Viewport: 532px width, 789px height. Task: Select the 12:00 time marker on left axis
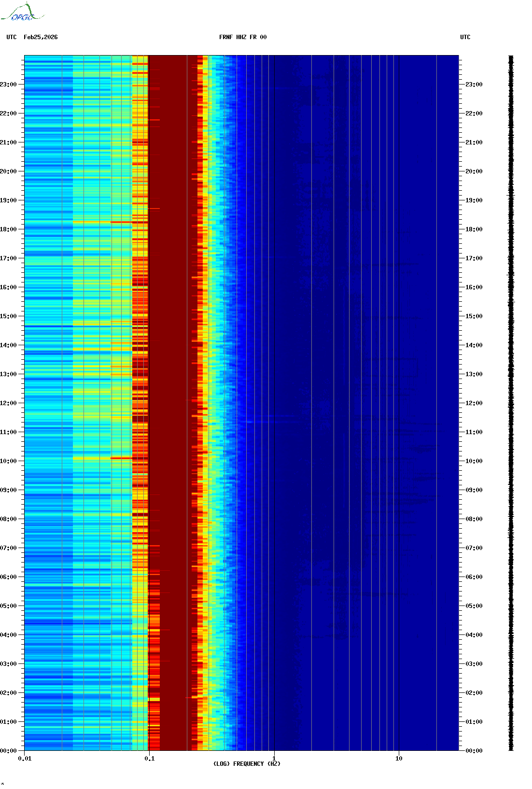coord(8,403)
